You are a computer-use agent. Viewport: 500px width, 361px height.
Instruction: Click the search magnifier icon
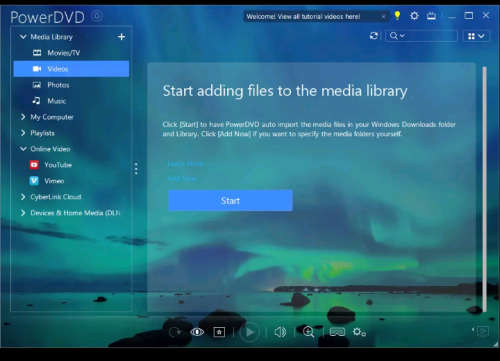point(394,36)
